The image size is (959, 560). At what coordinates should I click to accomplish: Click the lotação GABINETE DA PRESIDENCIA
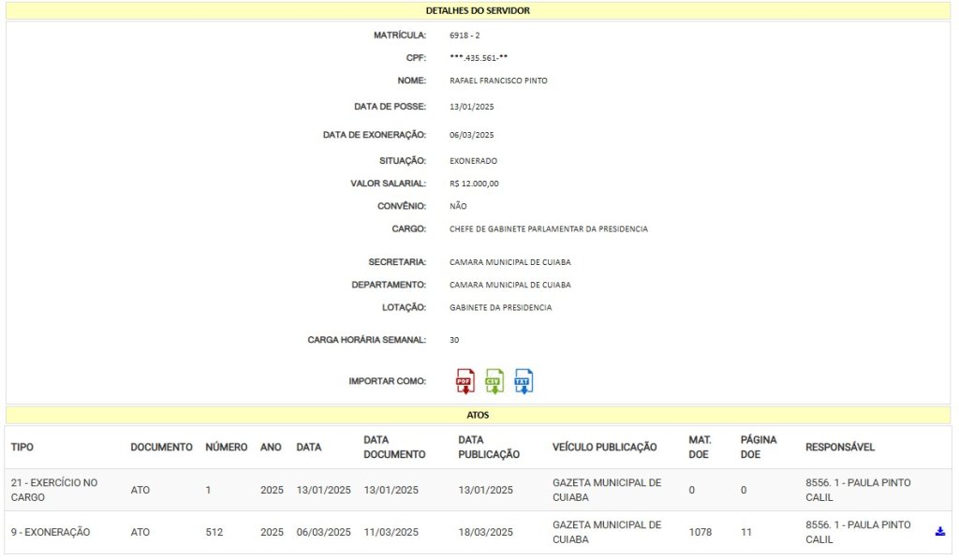pos(500,307)
